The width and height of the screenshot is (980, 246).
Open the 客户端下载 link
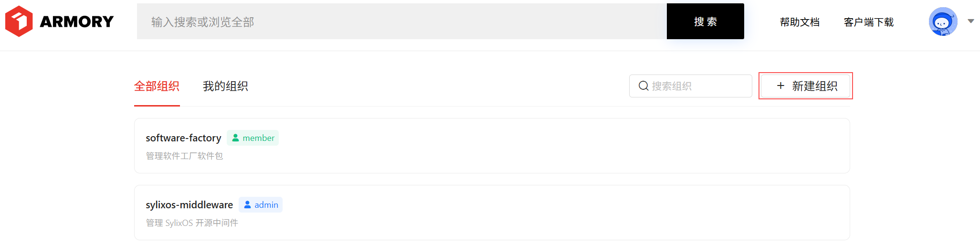pyautogui.click(x=868, y=22)
